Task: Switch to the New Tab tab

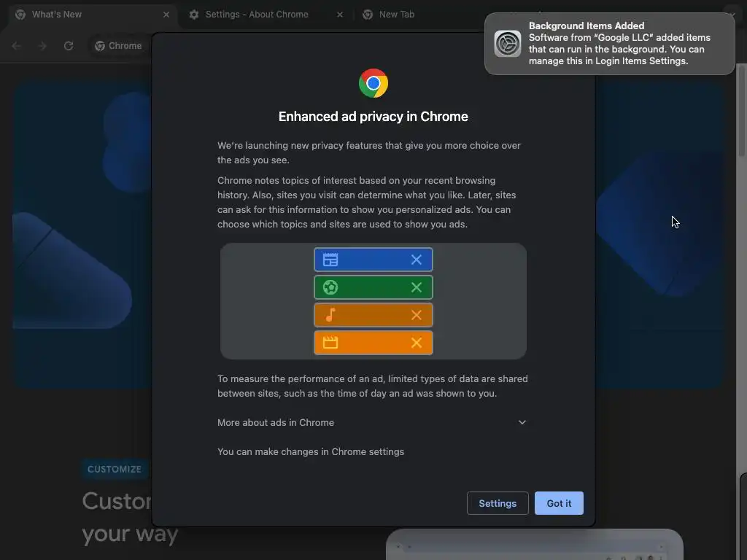Action: coord(397,15)
